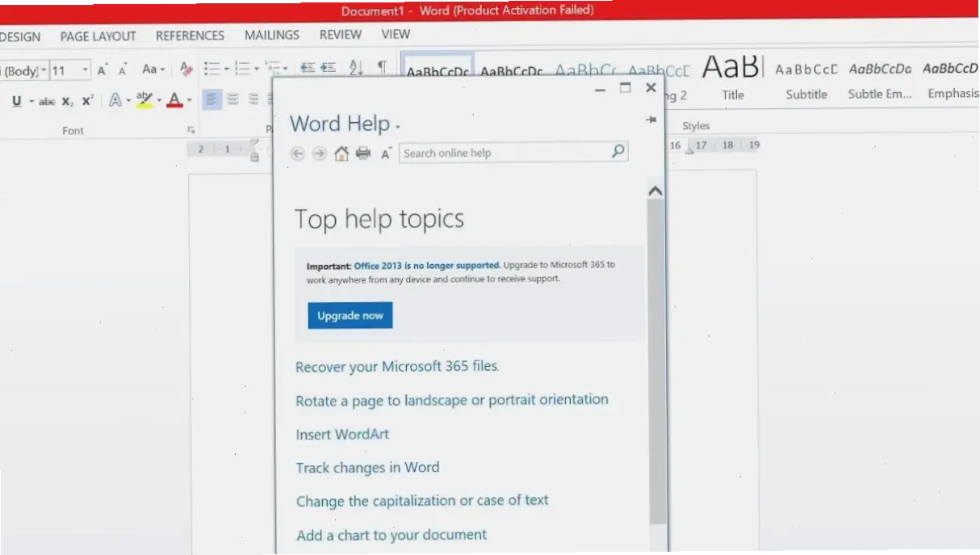Viewport: 980px width, 555px height.
Task: Switch to the References tab
Action: pyautogui.click(x=190, y=36)
